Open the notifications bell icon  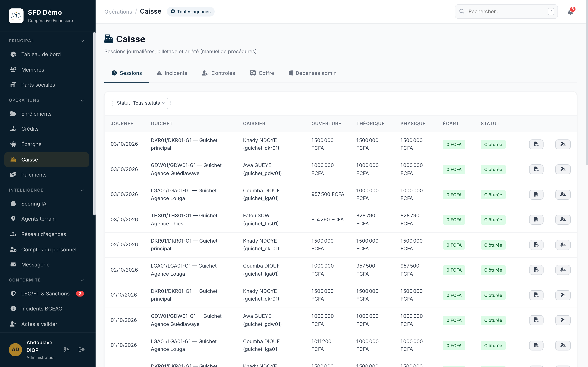(570, 12)
